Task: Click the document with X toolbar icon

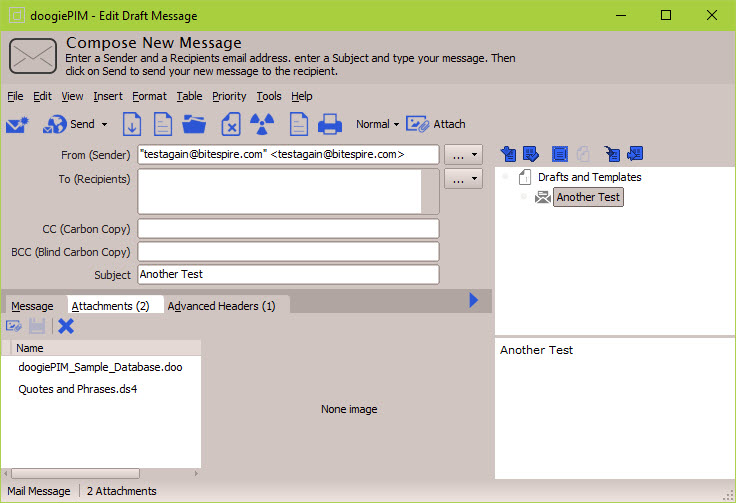Action: coord(231,124)
